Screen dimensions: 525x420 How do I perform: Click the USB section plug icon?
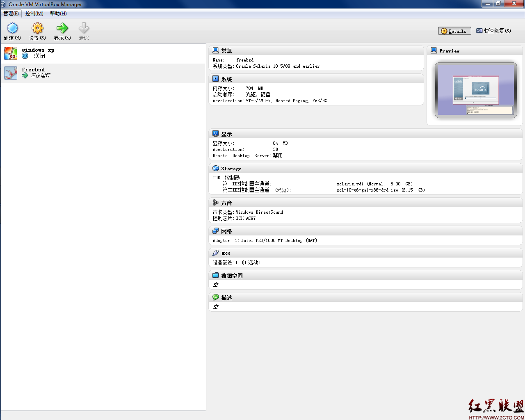[216, 253]
